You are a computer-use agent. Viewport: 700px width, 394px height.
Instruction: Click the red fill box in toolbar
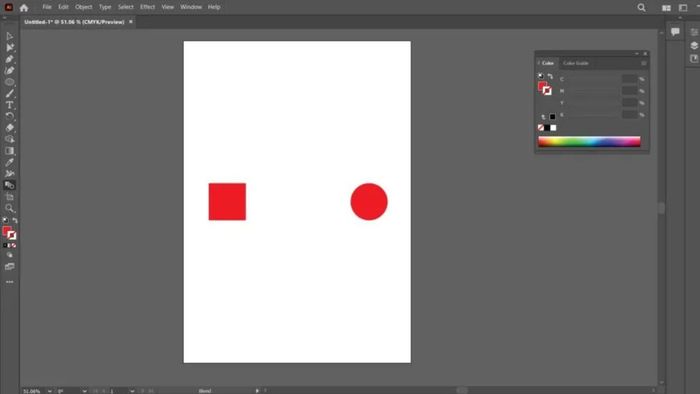pyautogui.click(x=6, y=231)
